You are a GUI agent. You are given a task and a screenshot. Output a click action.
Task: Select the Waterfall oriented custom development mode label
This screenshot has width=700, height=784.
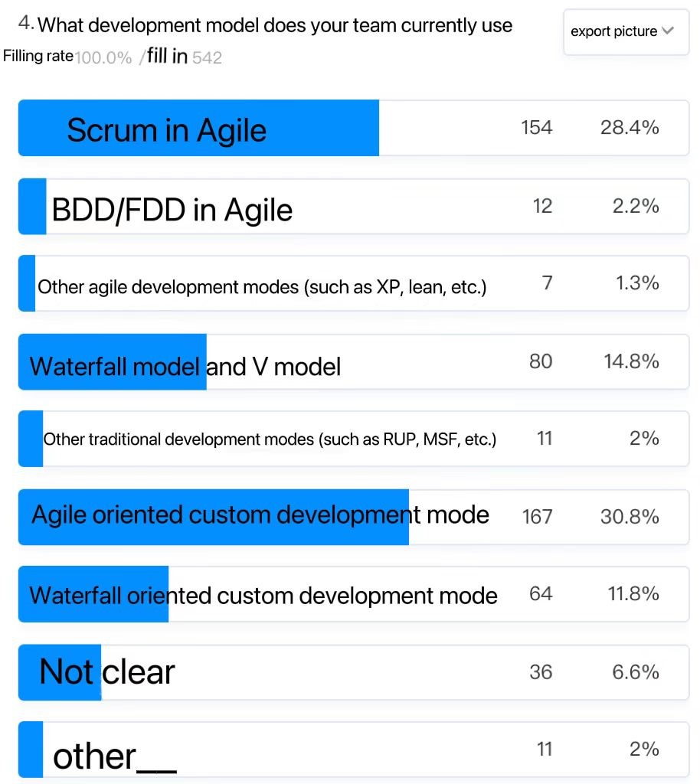[x=263, y=595]
